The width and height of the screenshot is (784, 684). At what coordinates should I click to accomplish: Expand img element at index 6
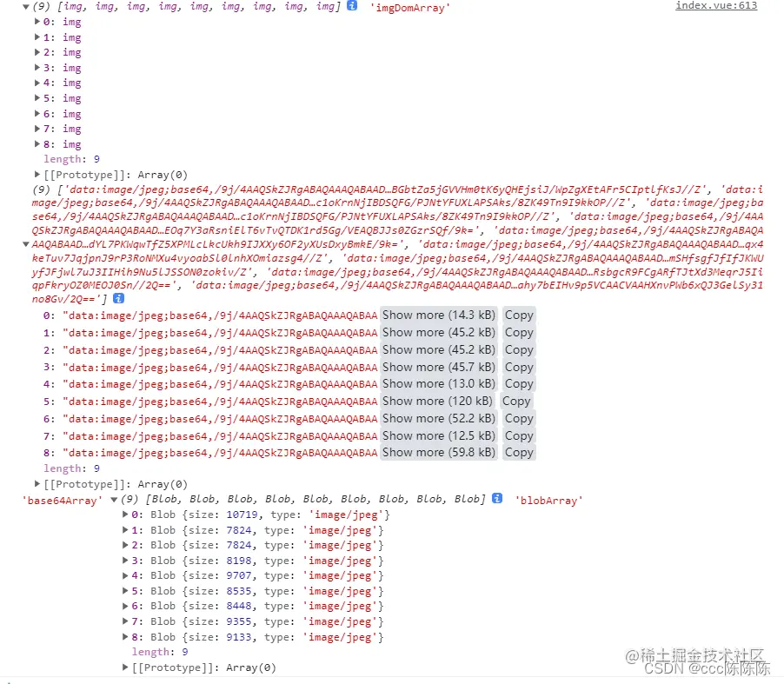(x=37, y=114)
